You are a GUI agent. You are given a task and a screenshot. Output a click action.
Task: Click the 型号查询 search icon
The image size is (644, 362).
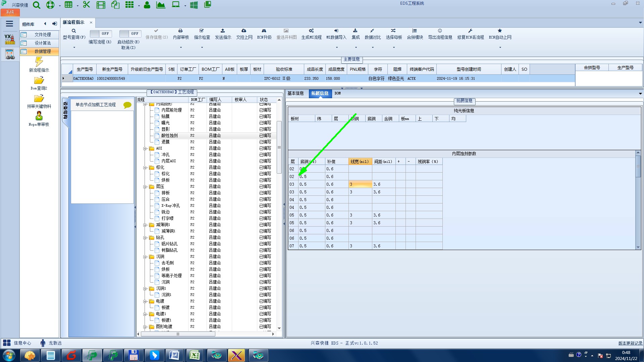[x=74, y=31]
